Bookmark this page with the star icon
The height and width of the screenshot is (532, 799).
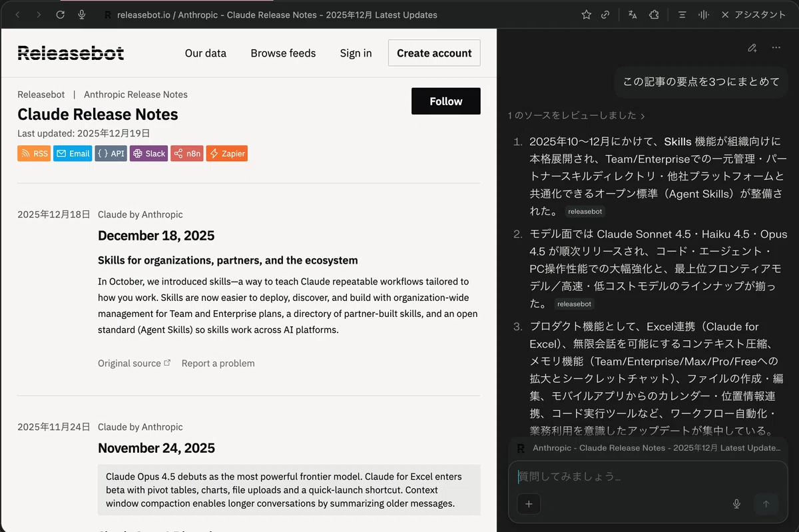586,15
